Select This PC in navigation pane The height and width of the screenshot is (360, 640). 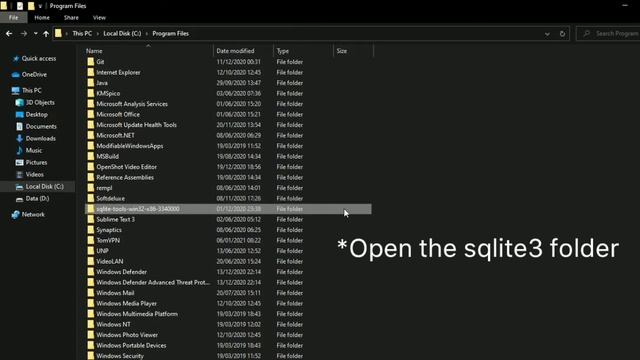(31, 90)
